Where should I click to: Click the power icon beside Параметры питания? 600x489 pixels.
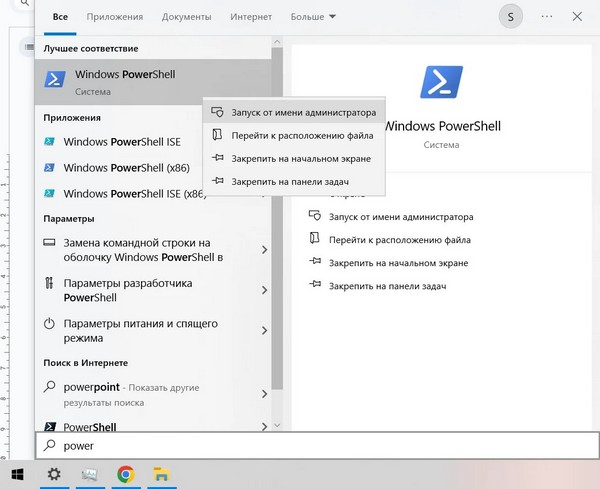tap(49, 324)
